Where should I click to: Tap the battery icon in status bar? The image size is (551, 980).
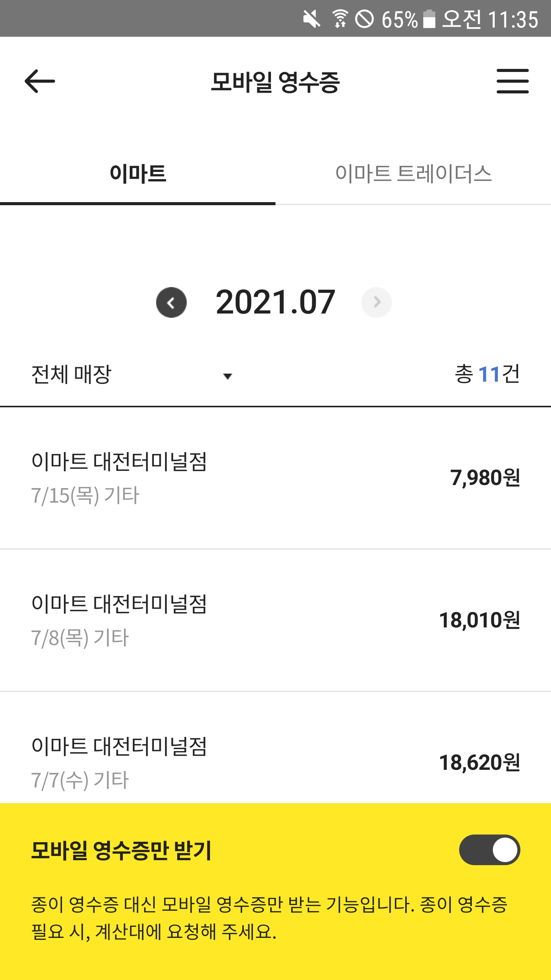(x=429, y=19)
